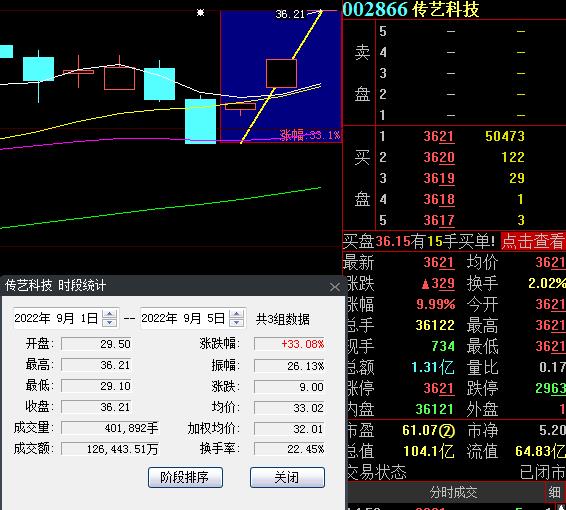Viewport: 566px width, 510px height.
Task: Click the 涨跌幅 value field +33.08%
Action: pos(289,344)
